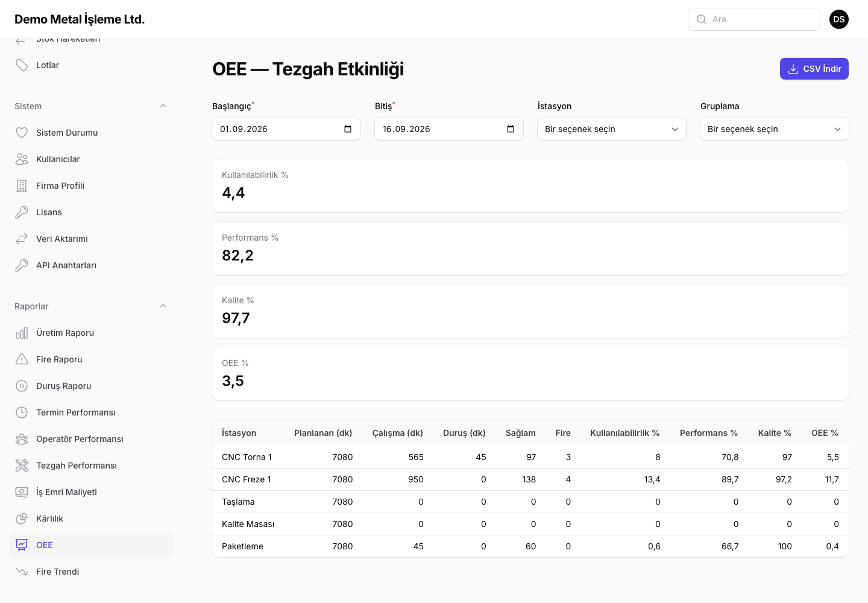The height and width of the screenshot is (603, 868).
Task: Open the Bitiş date picker calendar
Action: coord(511,129)
